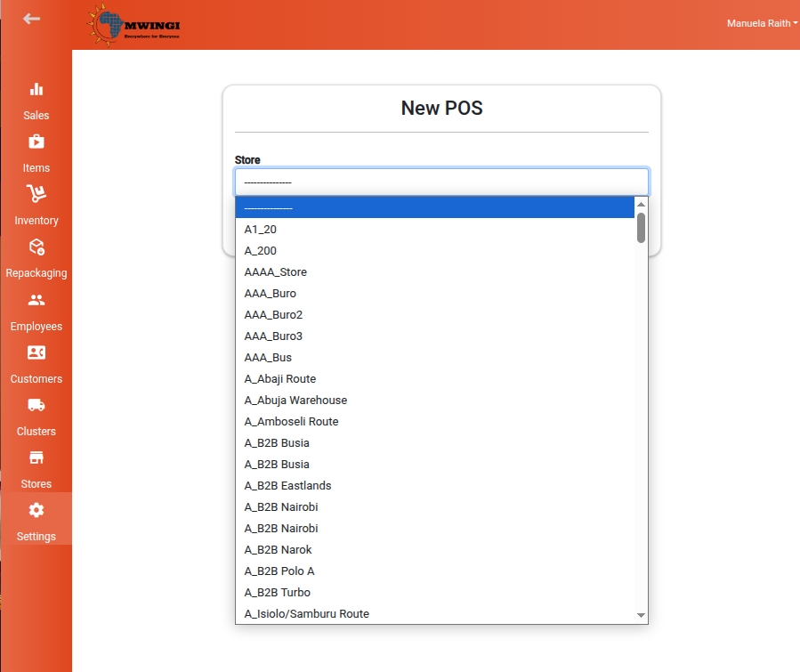
Task: Open the Employees people icon
Action: pyautogui.click(x=36, y=300)
